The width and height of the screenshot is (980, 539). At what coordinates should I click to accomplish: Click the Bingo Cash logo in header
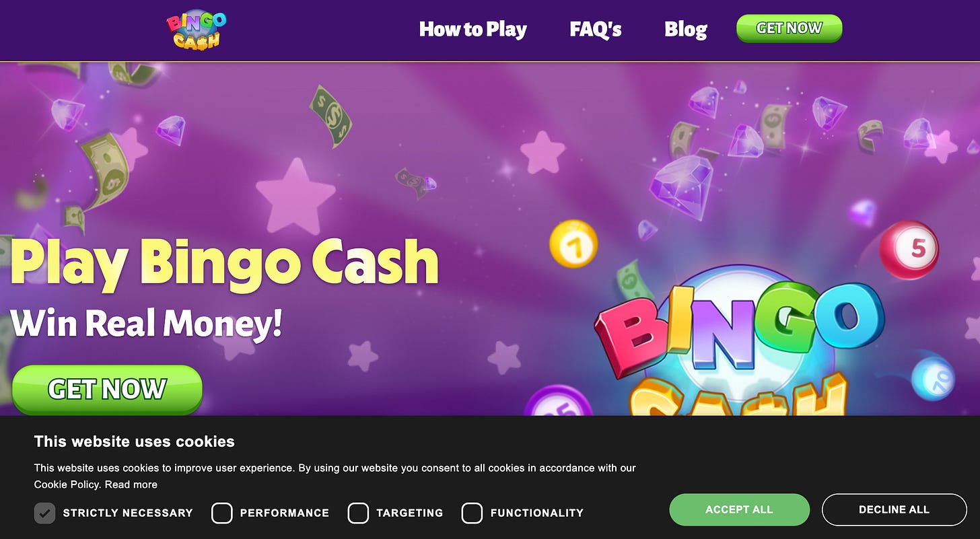click(196, 30)
